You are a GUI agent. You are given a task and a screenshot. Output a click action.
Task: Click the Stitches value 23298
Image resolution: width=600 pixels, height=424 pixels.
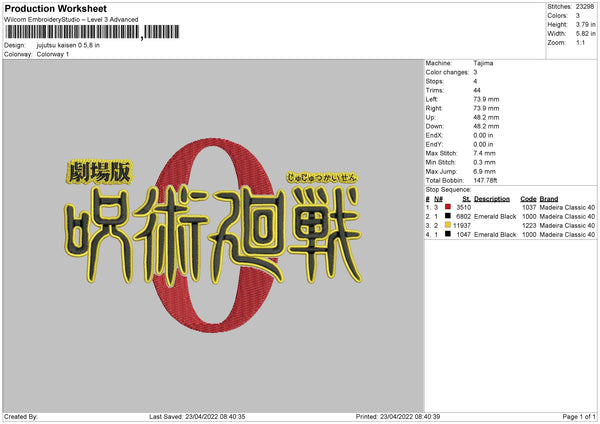pos(585,7)
